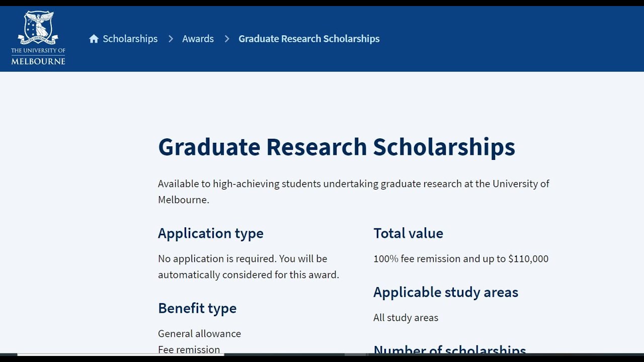Click the Application type heading

pos(210,233)
